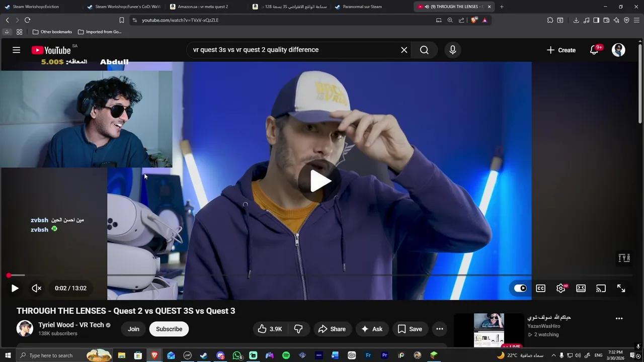Screen dimensions: 644x362
Task: Show hidden system tray icons
Action: coord(553,355)
